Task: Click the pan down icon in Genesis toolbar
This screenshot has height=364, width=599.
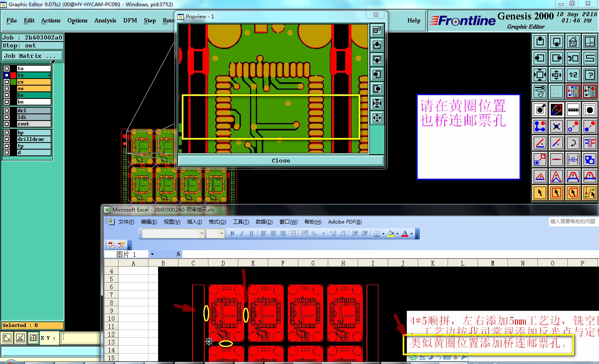Action: (557, 42)
